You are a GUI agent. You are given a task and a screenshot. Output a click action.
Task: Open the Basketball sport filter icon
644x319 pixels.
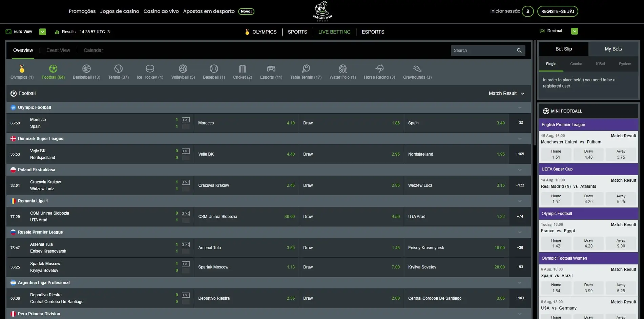[x=86, y=69]
